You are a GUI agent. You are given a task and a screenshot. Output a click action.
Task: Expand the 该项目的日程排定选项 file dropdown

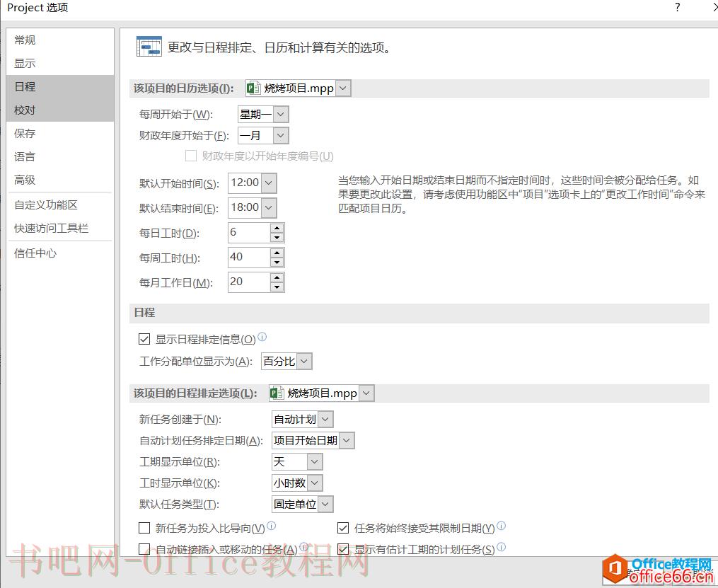pos(367,393)
